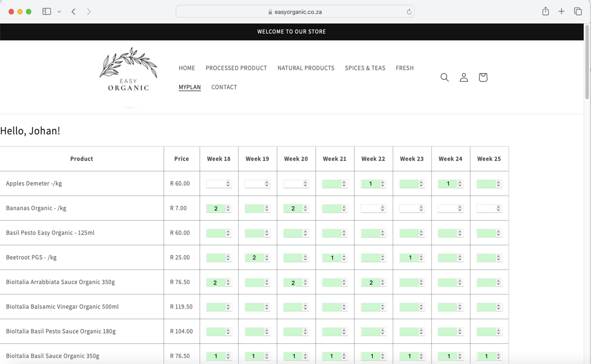Image resolution: width=591 pixels, height=364 pixels.
Task: Adjust Balsamic Vinegar Week 21 stepper
Action: (x=344, y=307)
